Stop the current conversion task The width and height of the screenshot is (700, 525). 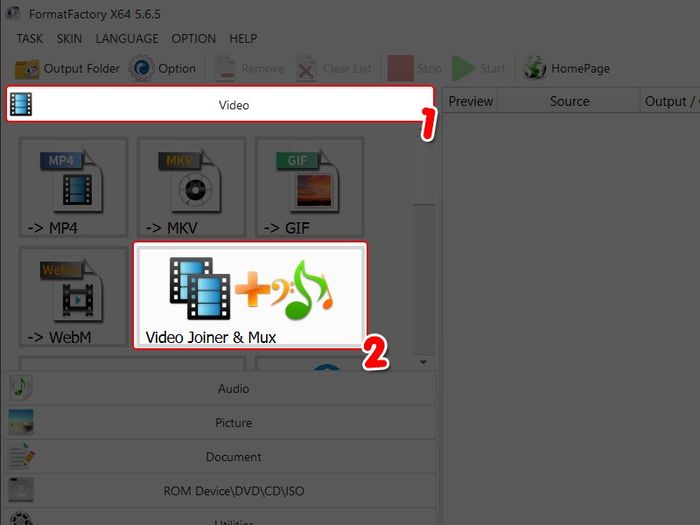click(x=414, y=69)
